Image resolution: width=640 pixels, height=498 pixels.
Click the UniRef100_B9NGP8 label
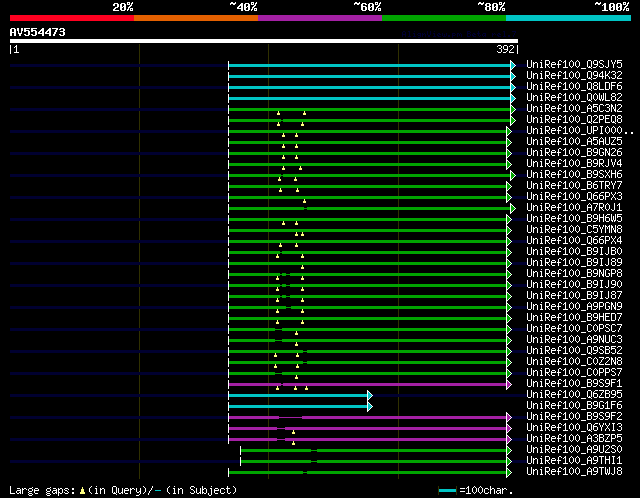pyautogui.click(x=574, y=273)
